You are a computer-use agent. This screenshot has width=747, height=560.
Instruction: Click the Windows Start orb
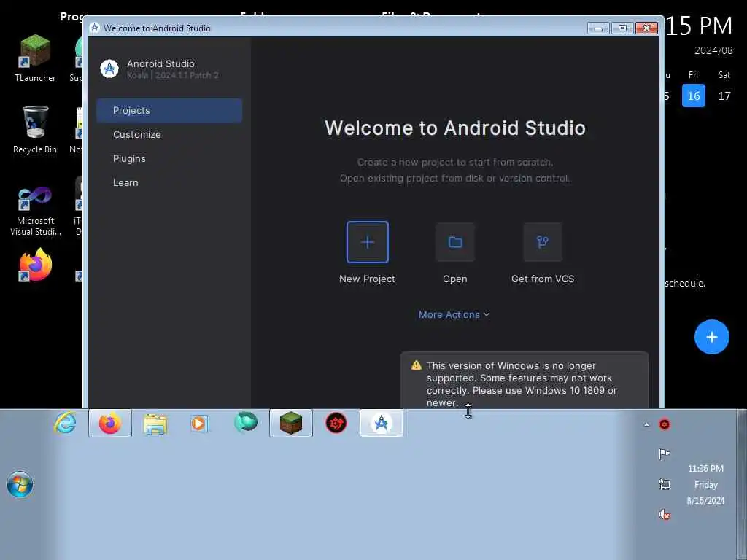20,485
